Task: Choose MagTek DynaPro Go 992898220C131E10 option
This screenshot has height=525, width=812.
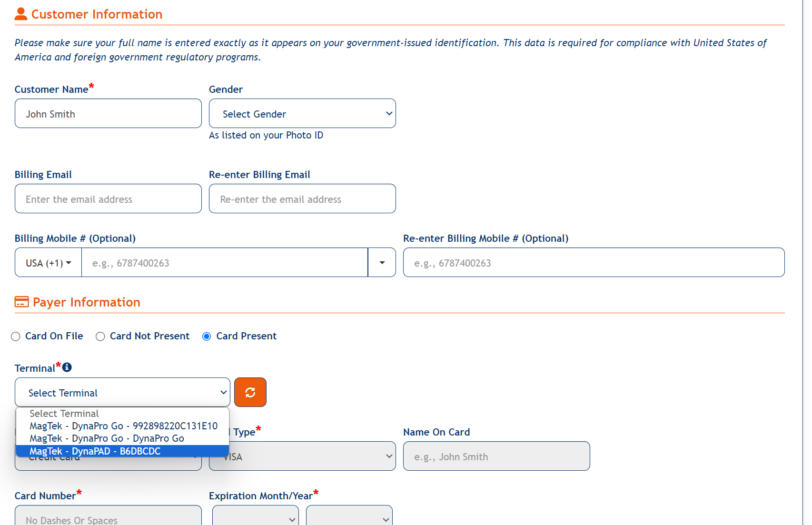Action: point(123,426)
